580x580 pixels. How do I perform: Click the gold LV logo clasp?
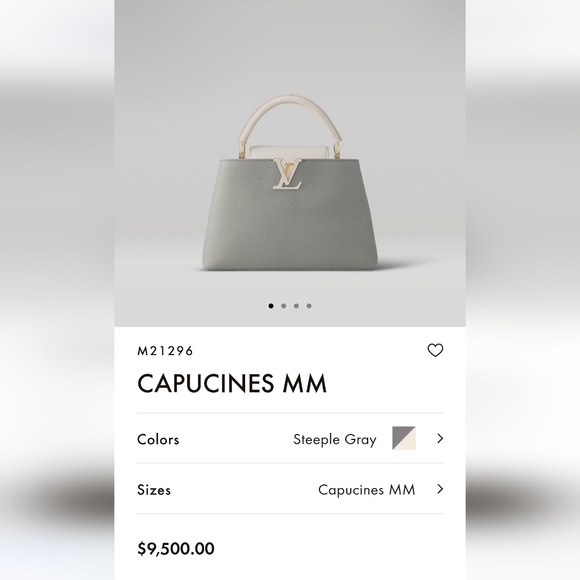[x=288, y=174]
